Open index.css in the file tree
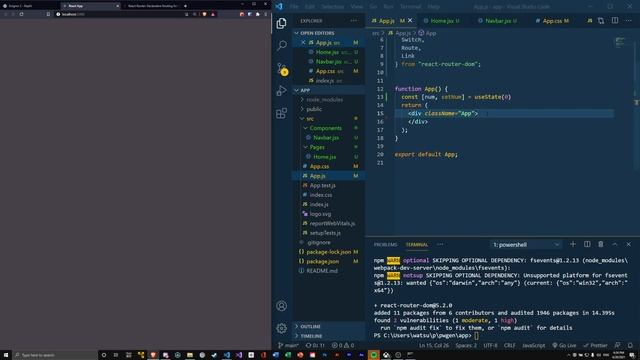This screenshot has width=640, height=360. tap(320, 195)
